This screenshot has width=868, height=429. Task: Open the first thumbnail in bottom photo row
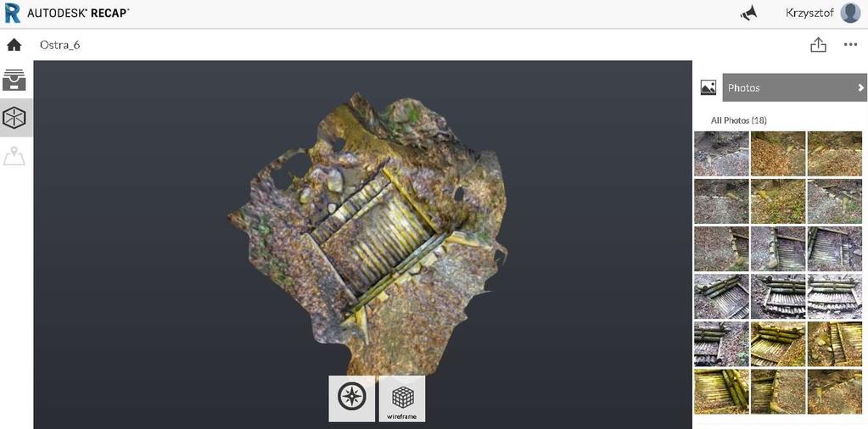pos(721,392)
